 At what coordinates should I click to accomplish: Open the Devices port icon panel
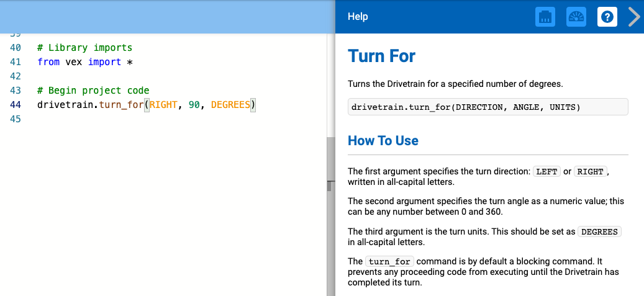click(x=545, y=17)
